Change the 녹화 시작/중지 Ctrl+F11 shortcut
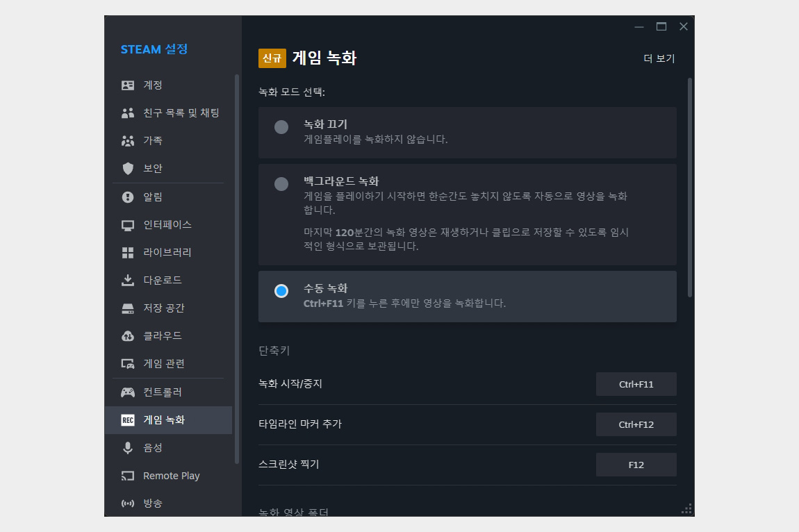Image resolution: width=799 pixels, height=532 pixels. (x=636, y=384)
